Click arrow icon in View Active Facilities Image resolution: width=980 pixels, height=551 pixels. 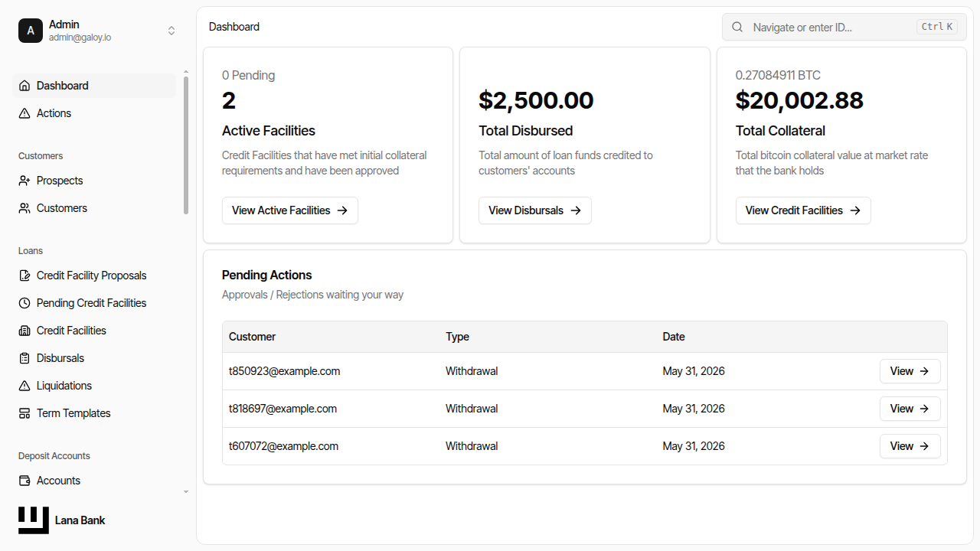click(342, 210)
